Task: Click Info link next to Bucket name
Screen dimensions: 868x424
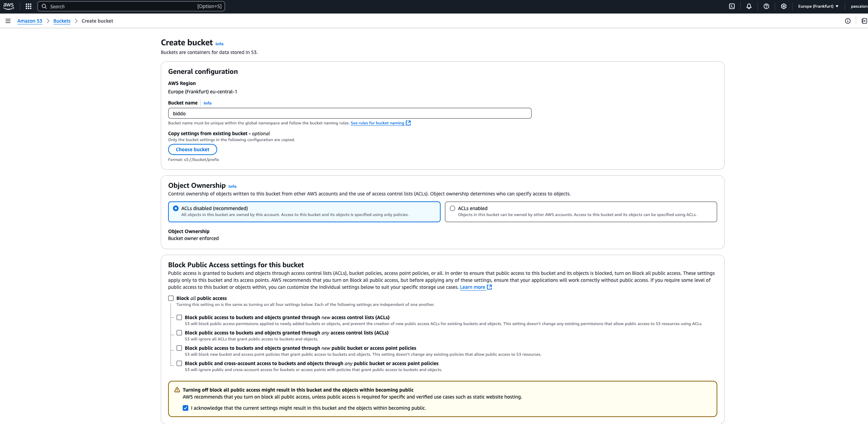Action: [207, 103]
